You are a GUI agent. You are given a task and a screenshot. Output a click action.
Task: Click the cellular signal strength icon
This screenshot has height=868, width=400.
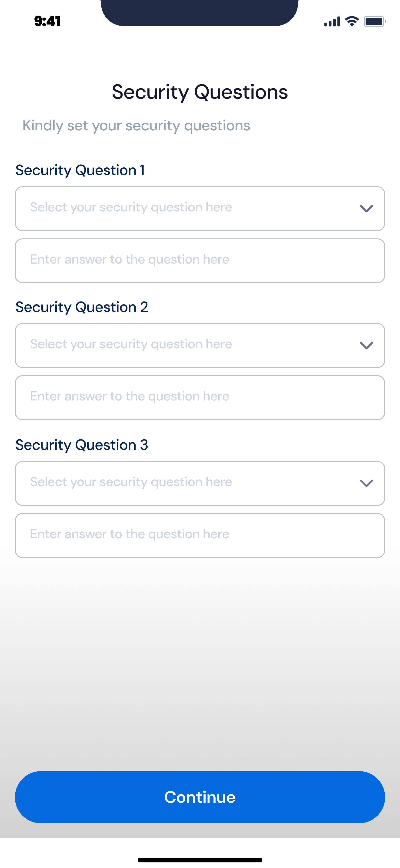pos(332,22)
